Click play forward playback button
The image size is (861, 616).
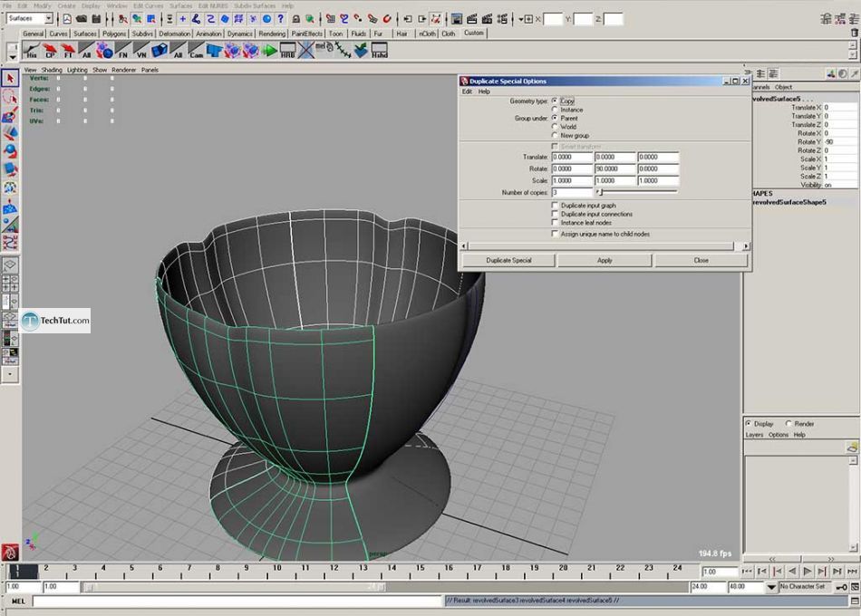click(807, 572)
